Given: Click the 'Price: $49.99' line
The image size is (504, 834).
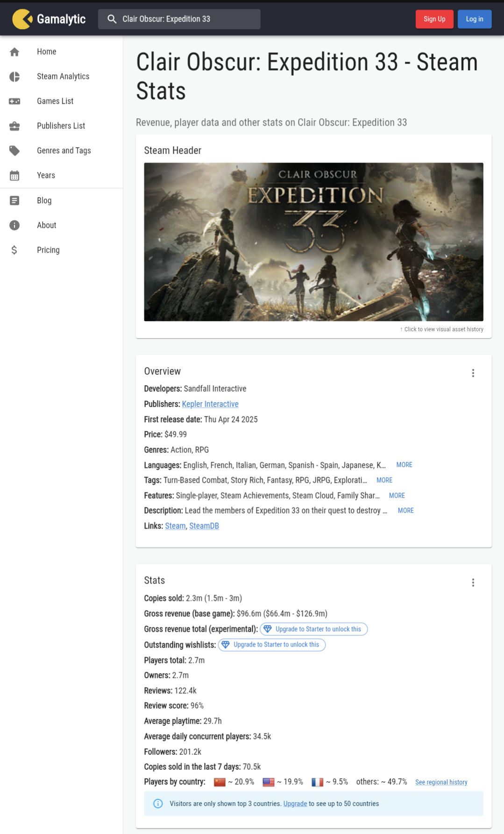Looking at the screenshot, I should pos(165,435).
